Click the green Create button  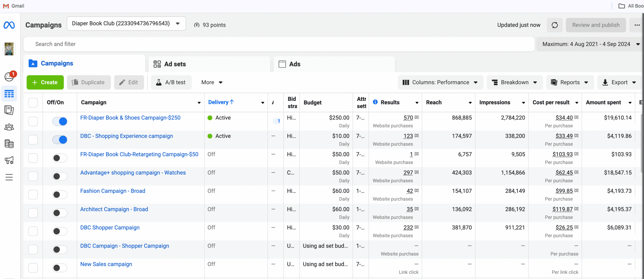(x=45, y=82)
